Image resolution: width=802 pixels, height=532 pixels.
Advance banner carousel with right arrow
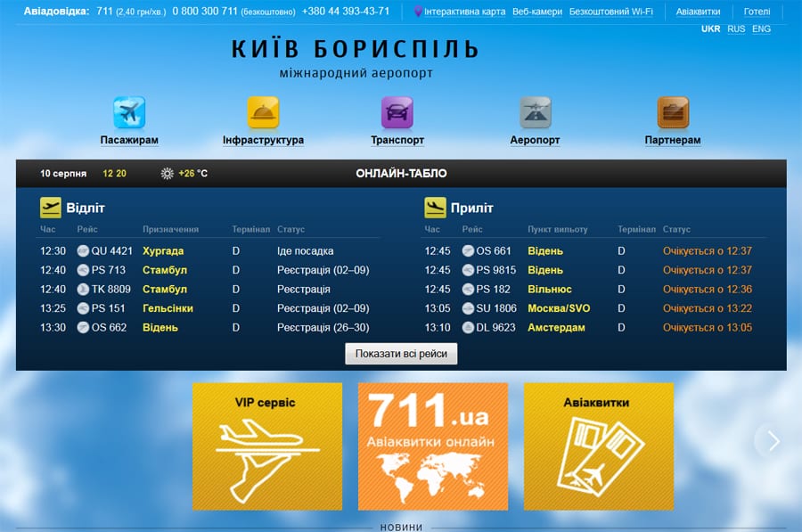(773, 441)
